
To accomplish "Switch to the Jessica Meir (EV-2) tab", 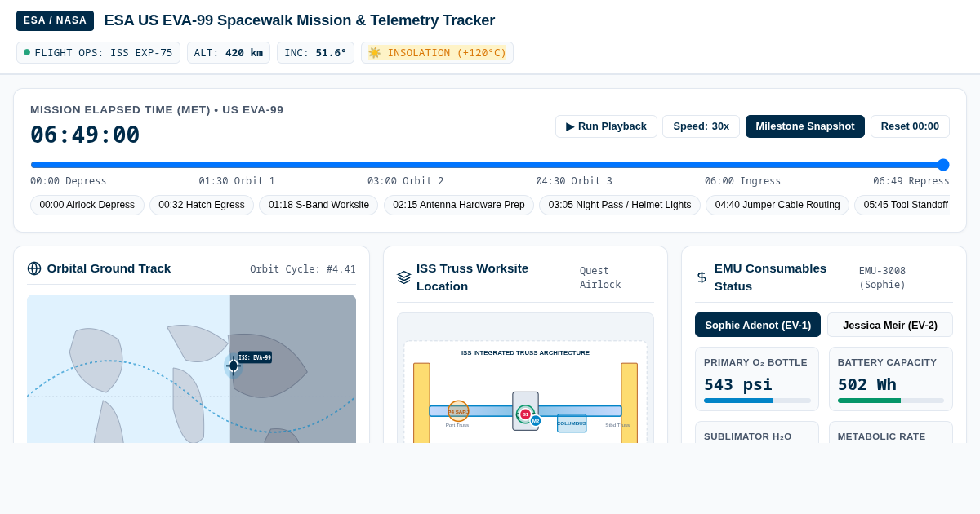I will (x=890, y=325).
